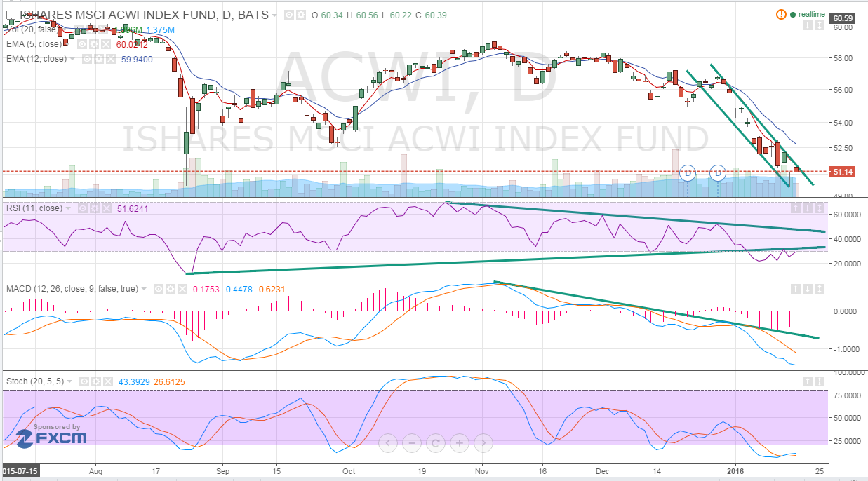Hide the RSI indicator with the eye icon
868x481 pixels.
point(83,208)
